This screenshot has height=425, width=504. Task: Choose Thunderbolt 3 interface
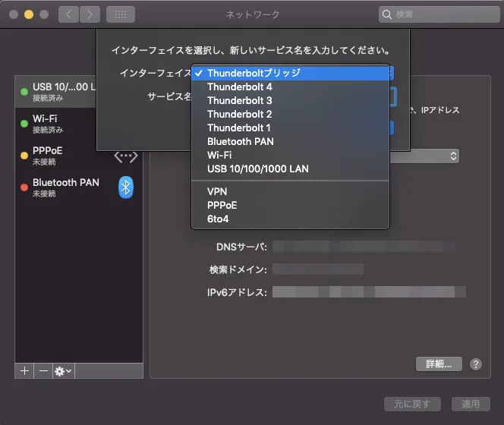coord(290,101)
